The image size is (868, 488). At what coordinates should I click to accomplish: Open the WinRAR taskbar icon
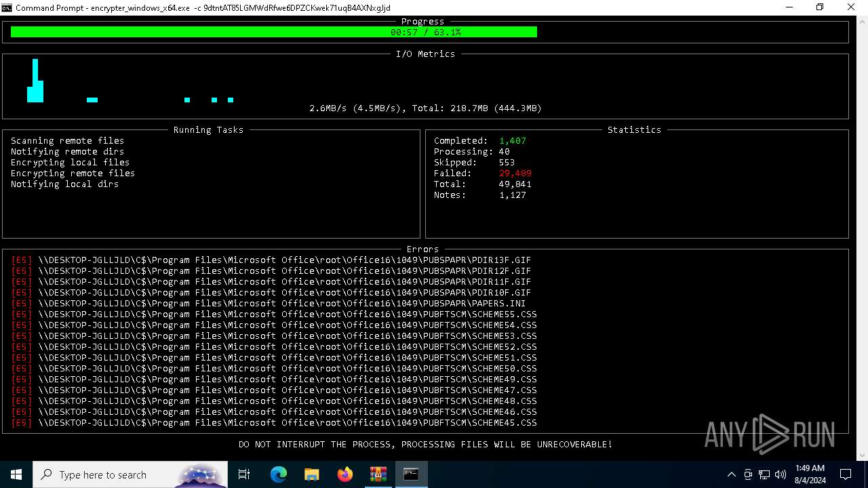[x=378, y=474]
